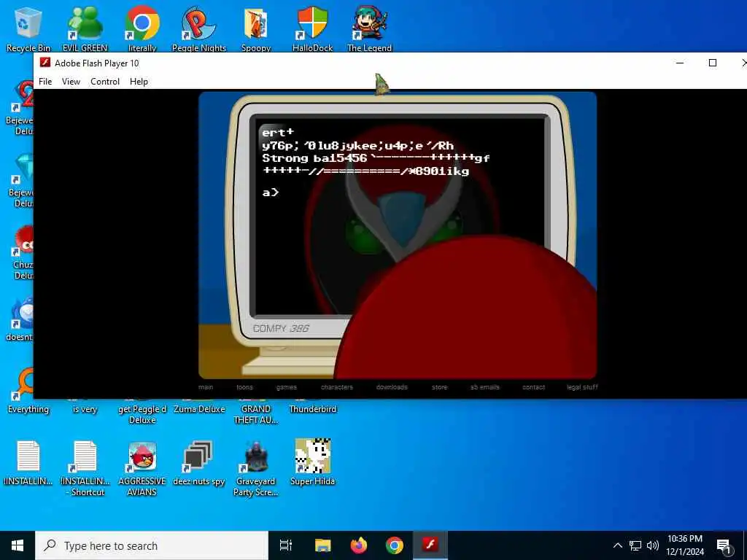This screenshot has height=560, width=747.
Task: Open the network status tray icon
Action: point(635,545)
